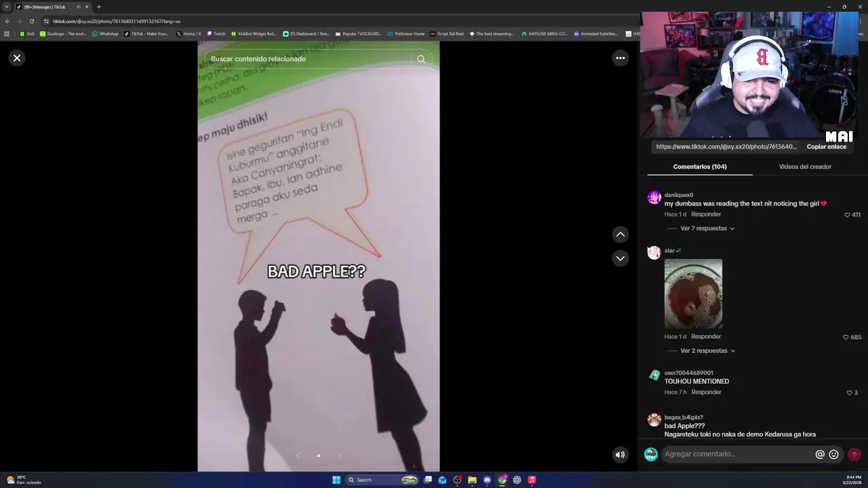Focus the Buscar contenido relacionado field
Screen dimensions: 868x488
309,59
